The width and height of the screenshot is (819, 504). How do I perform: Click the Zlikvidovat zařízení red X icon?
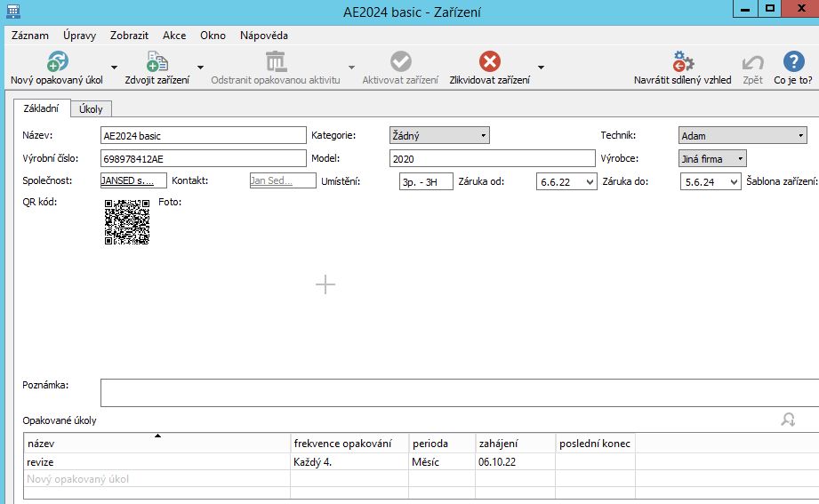(489, 61)
